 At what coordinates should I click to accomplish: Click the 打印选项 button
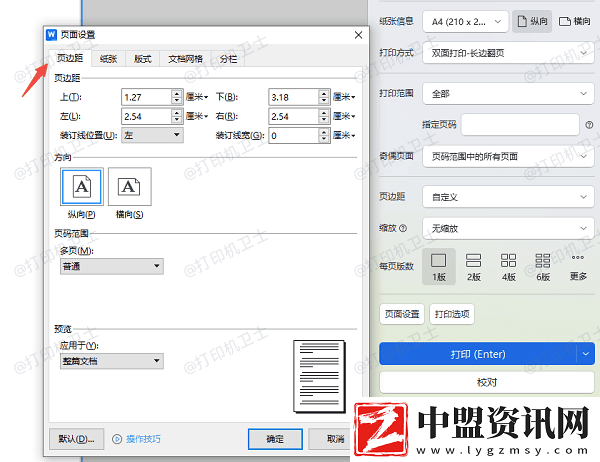(x=452, y=314)
